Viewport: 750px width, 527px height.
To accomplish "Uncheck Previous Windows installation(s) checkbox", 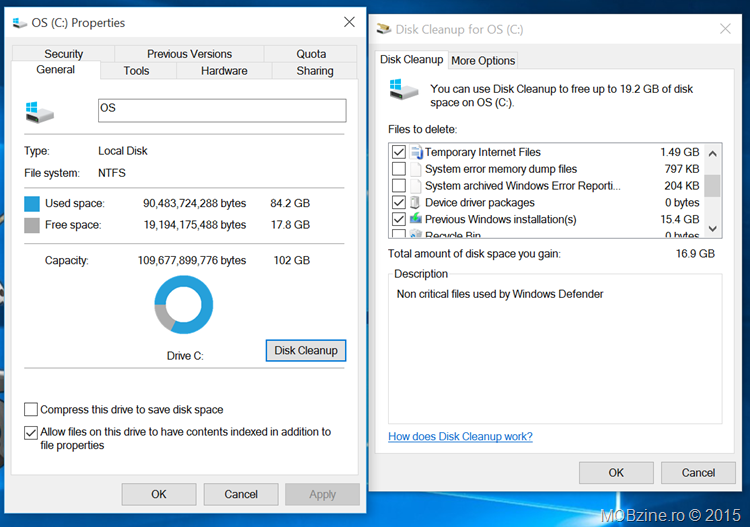I will [x=398, y=219].
